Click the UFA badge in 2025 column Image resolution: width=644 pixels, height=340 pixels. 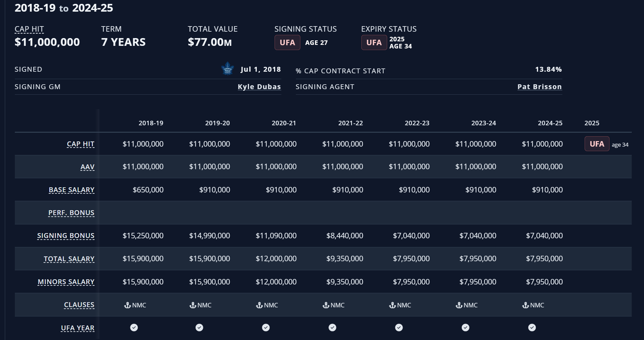coord(597,144)
